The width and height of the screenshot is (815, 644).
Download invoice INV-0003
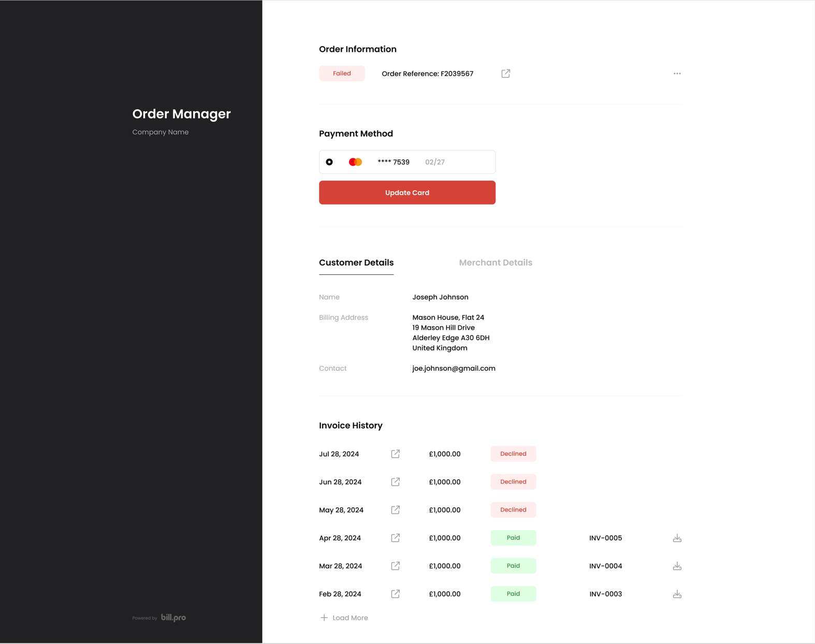tap(677, 594)
